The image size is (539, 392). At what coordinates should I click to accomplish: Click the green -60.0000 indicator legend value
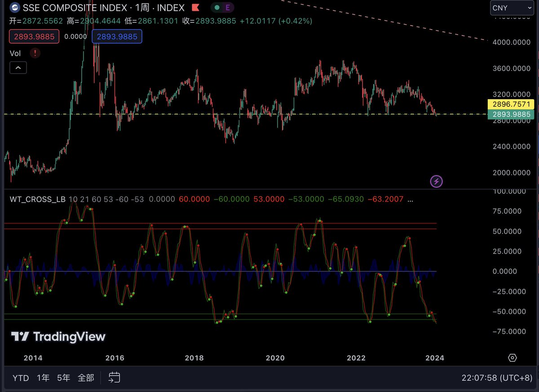click(232, 199)
